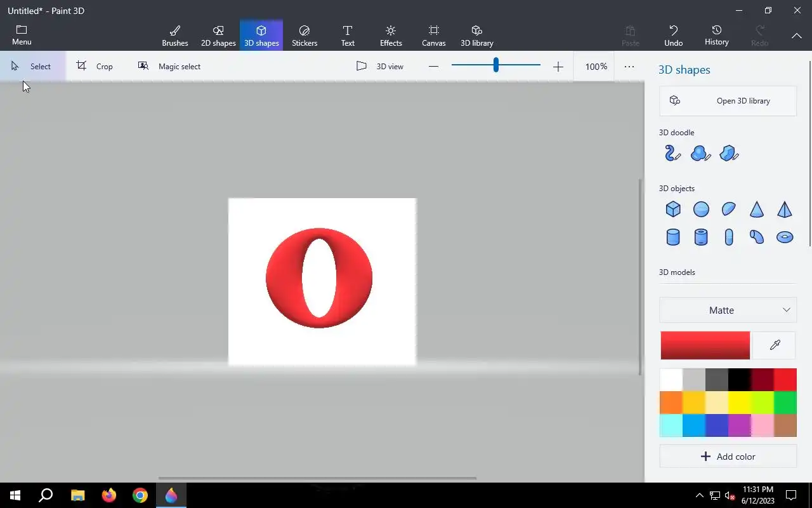Open the Windows Start menu
The height and width of the screenshot is (508, 812).
point(15,495)
